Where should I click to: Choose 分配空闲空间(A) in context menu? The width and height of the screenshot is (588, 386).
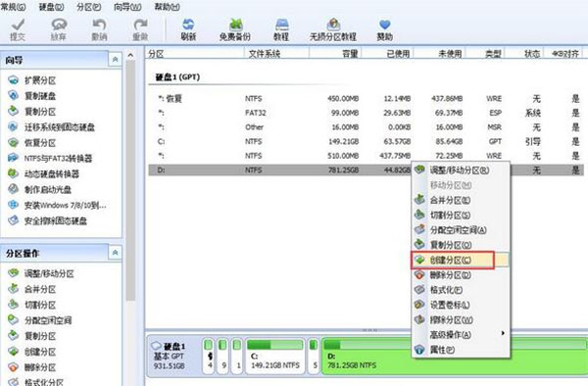pos(461,230)
